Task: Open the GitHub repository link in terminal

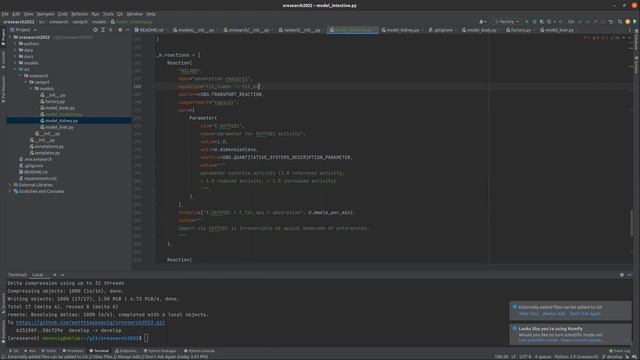Action: [91, 322]
